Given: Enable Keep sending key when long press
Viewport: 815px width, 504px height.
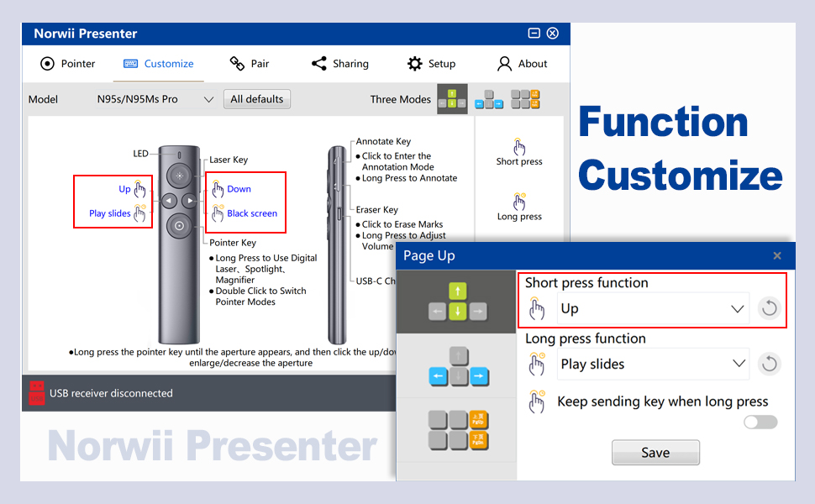Looking at the screenshot, I should point(760,422).
